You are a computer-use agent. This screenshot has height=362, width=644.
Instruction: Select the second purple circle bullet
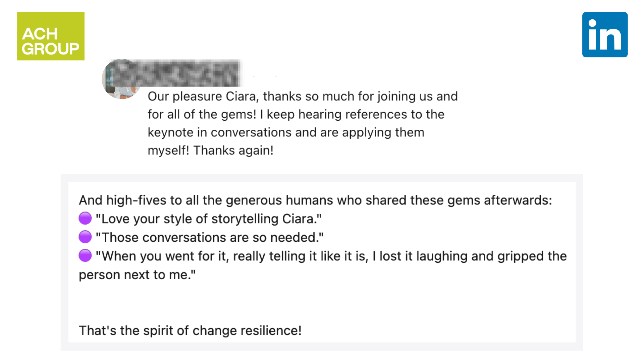pyautogui.click(x=85, y=237)
